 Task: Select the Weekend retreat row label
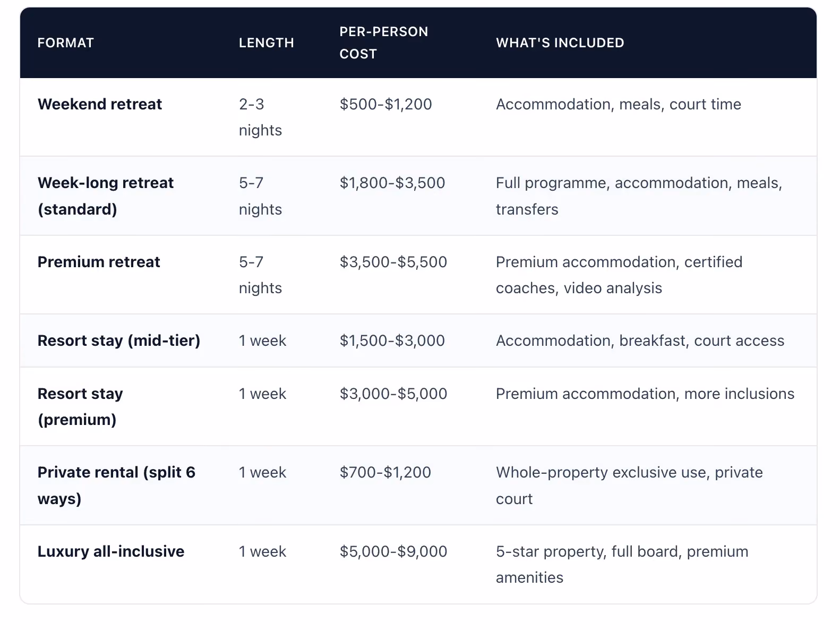100,104
